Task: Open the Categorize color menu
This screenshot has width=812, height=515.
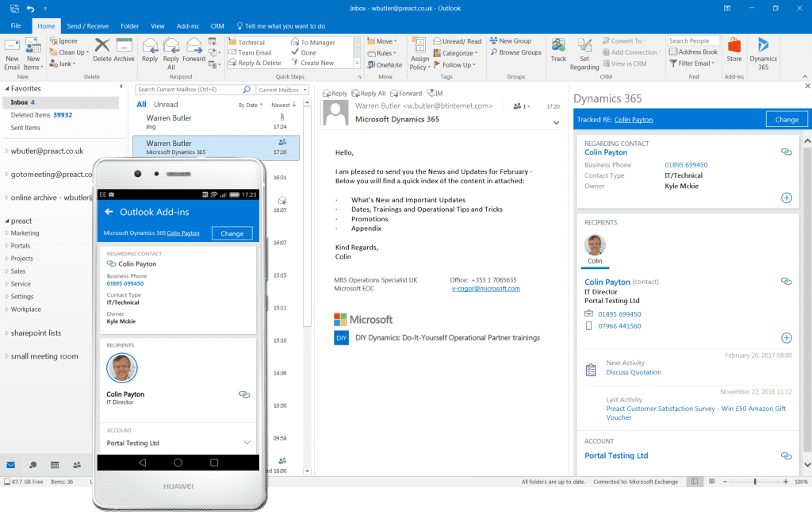Action: [x=456, y=53]
